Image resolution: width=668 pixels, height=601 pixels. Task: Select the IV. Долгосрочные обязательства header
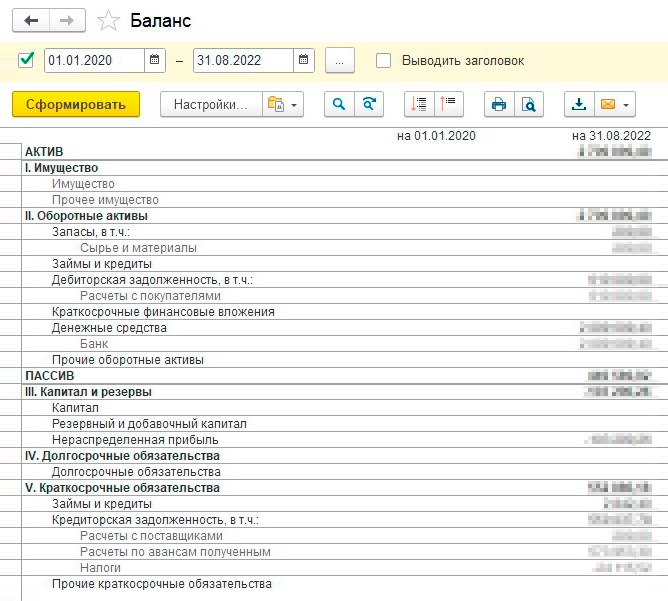click(x=344, y=456)
